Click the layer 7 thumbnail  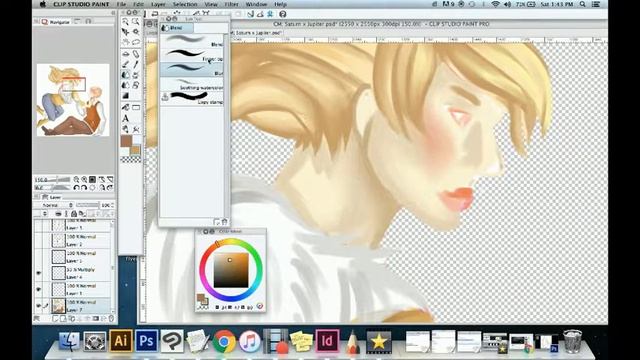tap(58, 306)
